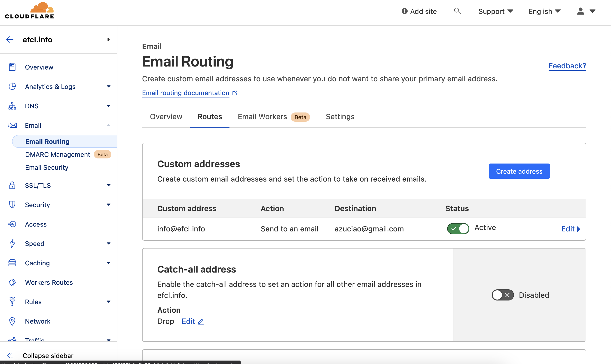Click the Create address button

519,171
